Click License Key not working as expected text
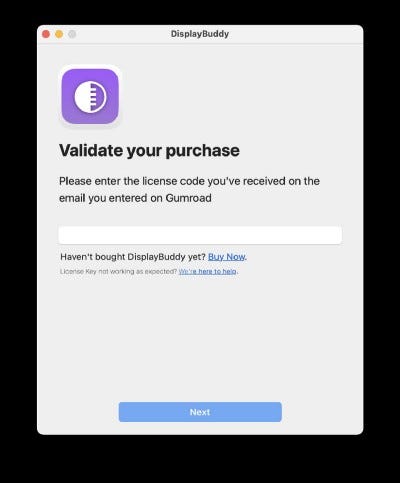Viewport: 400px width, 483px height. point(118,271)
